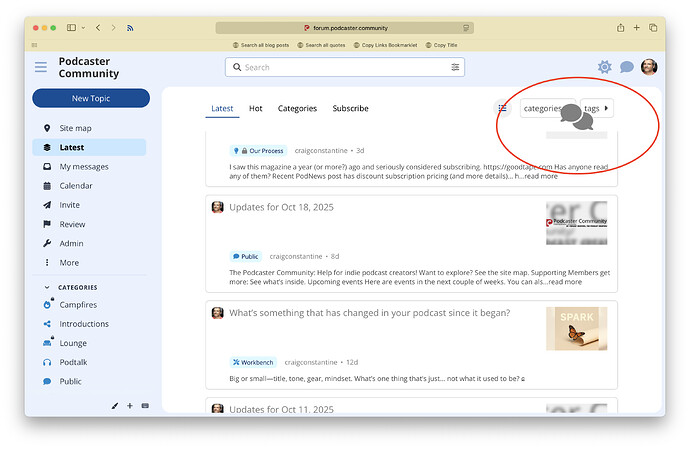
Task: Open the Lounge category
Action: point(73,343)
